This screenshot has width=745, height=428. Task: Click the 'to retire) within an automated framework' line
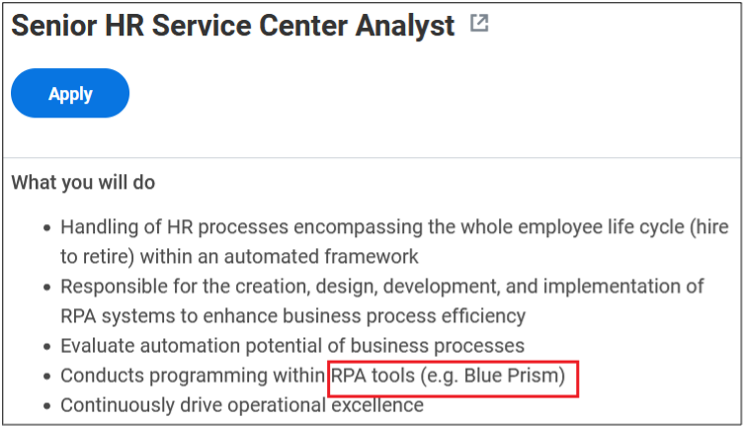(x=239, y=257)
